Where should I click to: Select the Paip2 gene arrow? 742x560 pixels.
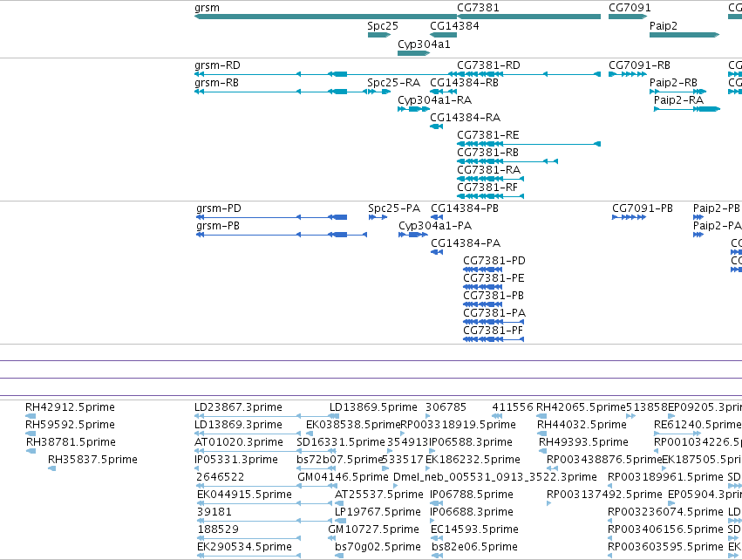pyautogui.click(x=684, y=35)
